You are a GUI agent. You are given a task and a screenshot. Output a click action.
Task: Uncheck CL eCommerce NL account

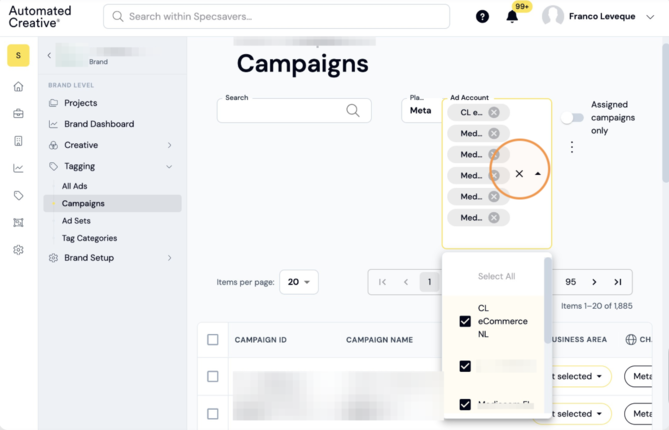click(x=465, y=321)
